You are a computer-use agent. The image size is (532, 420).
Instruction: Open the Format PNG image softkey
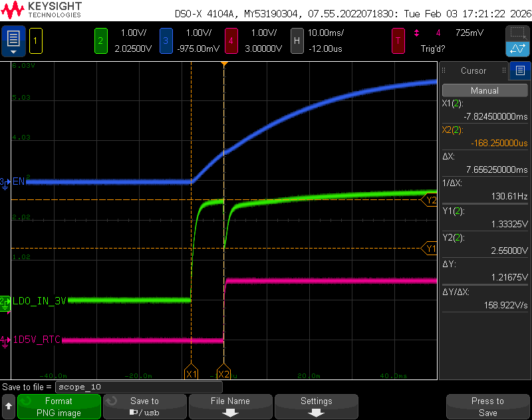[59, 407]
